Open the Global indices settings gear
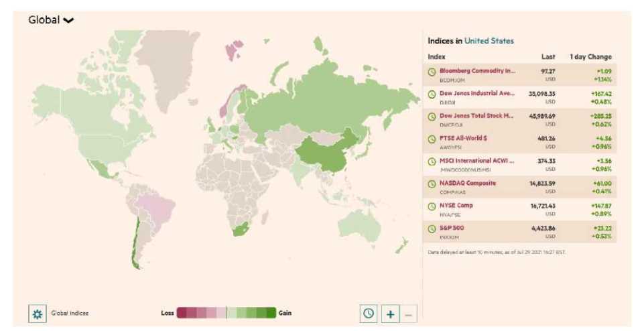The image size is (644, 331). [x=37, y=313]
